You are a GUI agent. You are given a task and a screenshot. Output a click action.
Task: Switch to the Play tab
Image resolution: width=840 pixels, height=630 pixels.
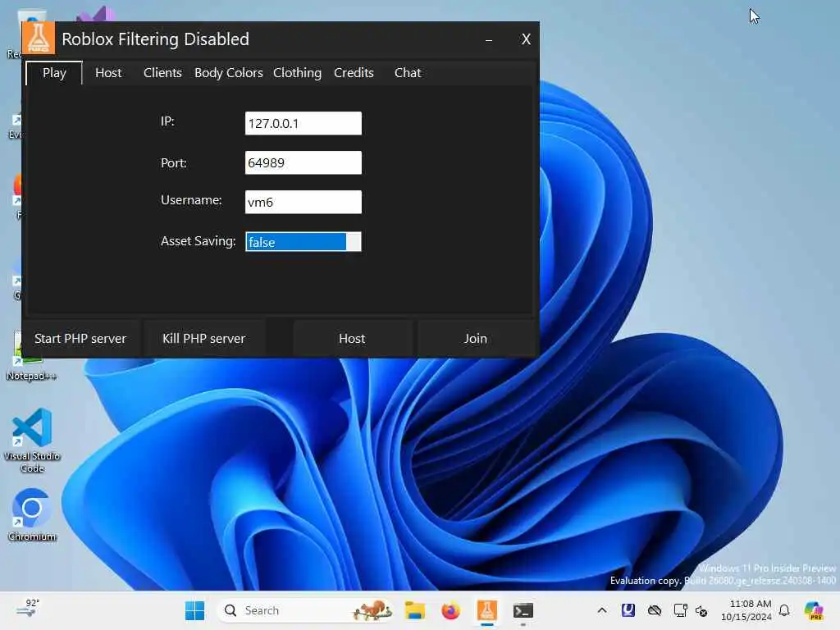[54, 73]
